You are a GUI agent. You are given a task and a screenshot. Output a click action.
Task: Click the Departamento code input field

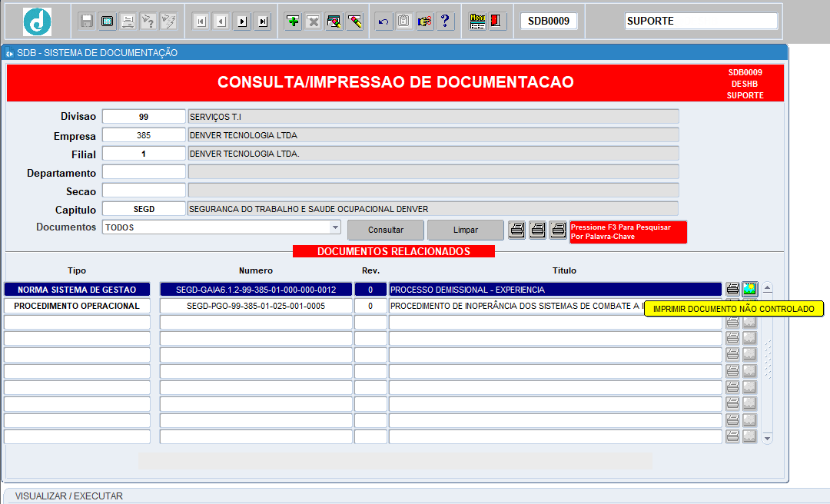144,172
